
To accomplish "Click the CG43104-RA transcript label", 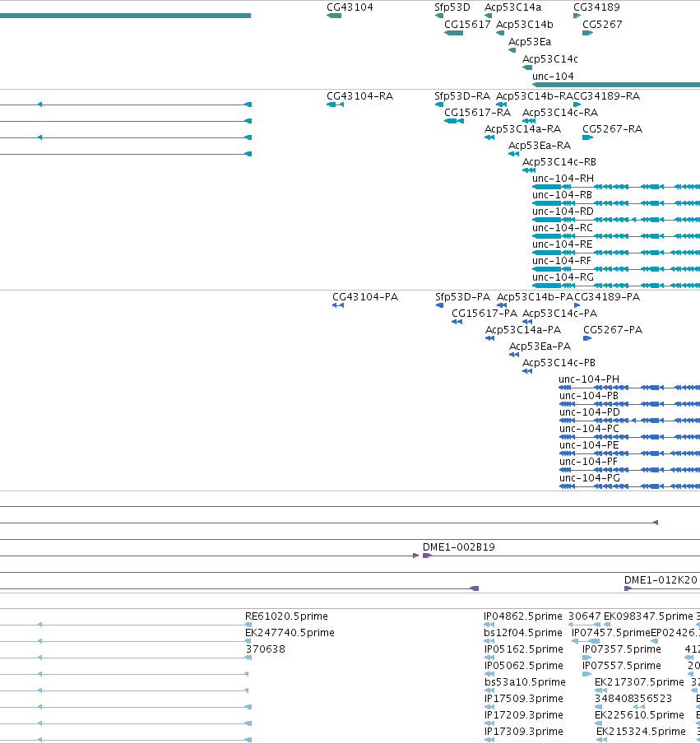I will (x=359, y=95).
